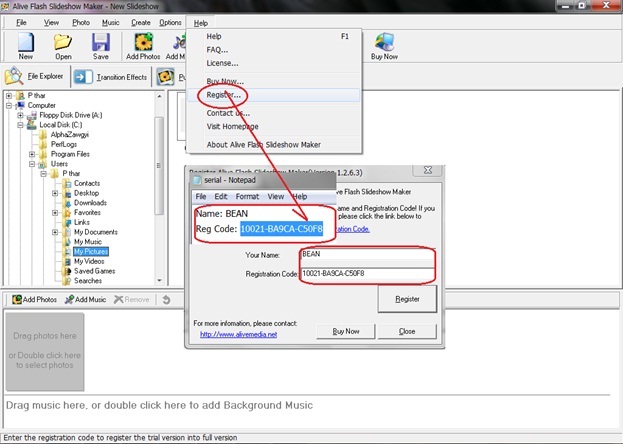Open Notepad's Format menu
Image resolution: width=623 pixels, height=444 pixels.
pyautogui.click(x=247, y=197)
